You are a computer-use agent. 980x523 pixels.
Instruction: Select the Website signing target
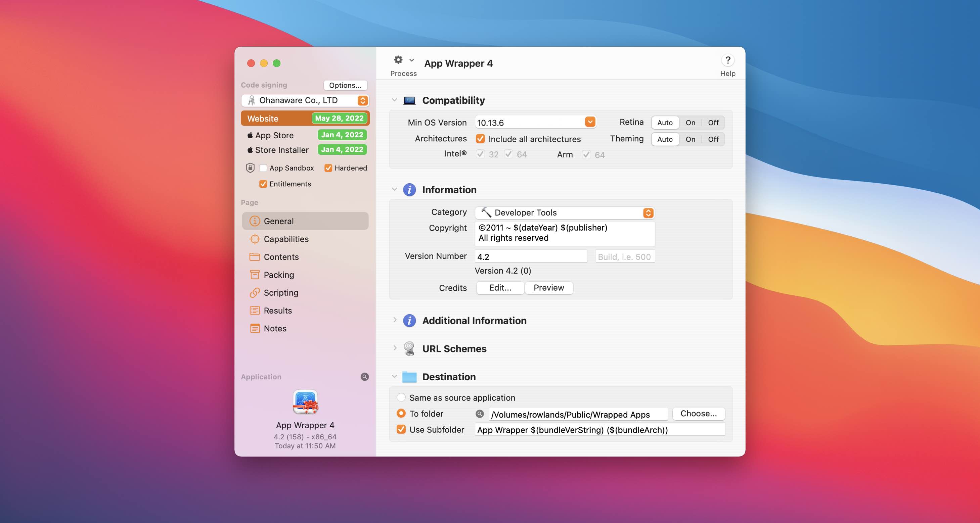tap(305, 118)
